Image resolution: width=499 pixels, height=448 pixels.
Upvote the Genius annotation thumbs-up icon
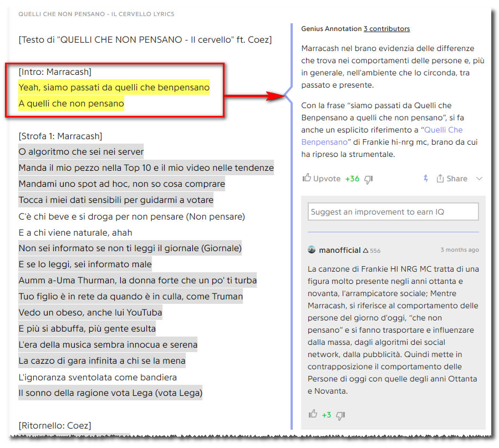[x=307, y=178]
